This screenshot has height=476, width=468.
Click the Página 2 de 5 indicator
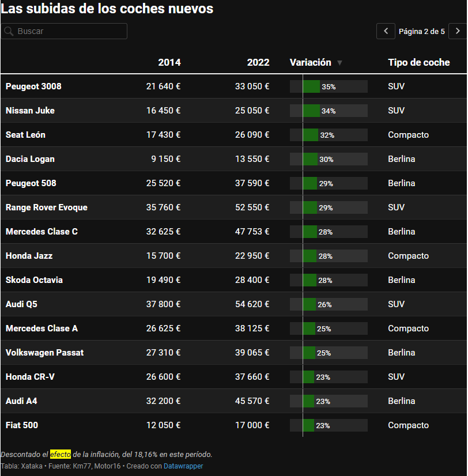coord(421,32)
